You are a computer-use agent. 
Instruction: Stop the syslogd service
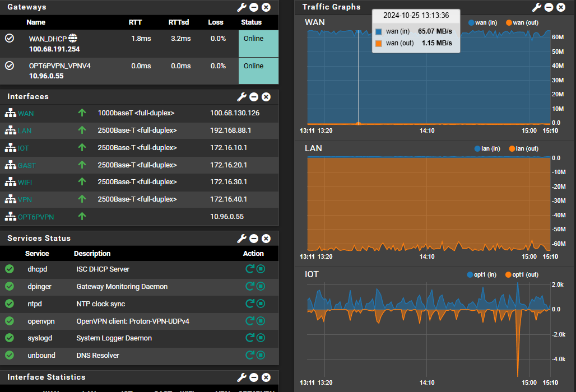click(x=261, y=338)
